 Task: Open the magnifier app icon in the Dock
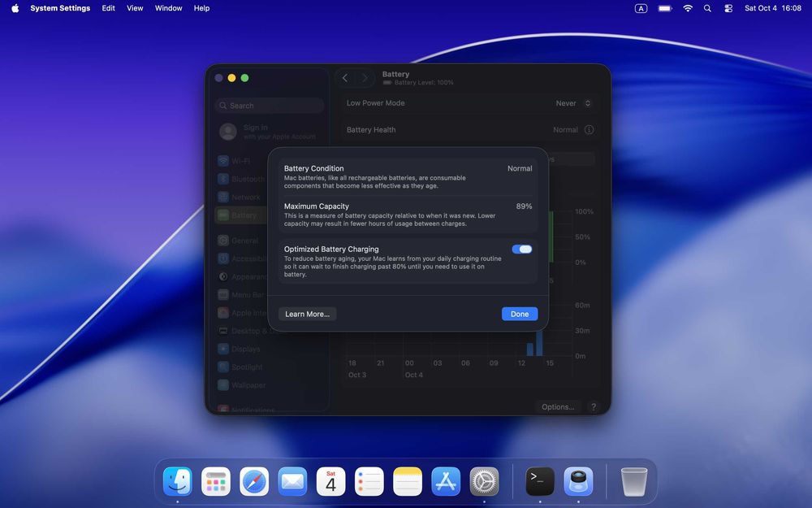click(578, 481)
